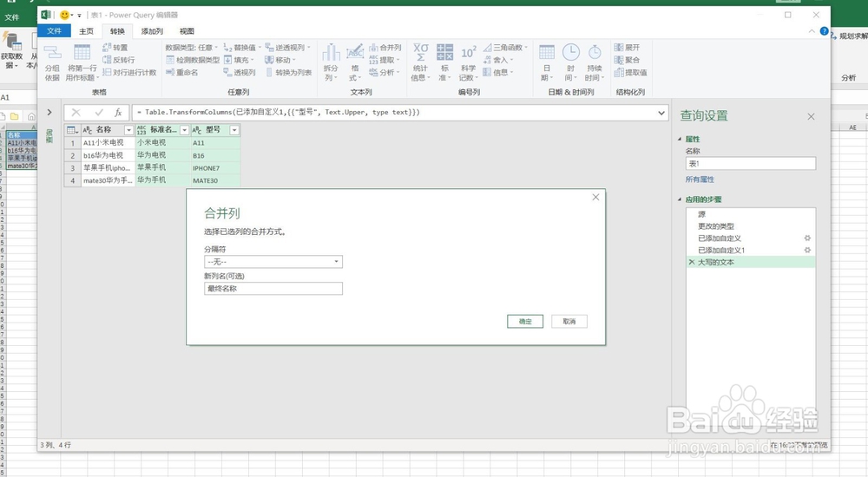Click Extract Values (提取值)
The height and width of the screenshot is (477, 868).
tap(630, 73)
